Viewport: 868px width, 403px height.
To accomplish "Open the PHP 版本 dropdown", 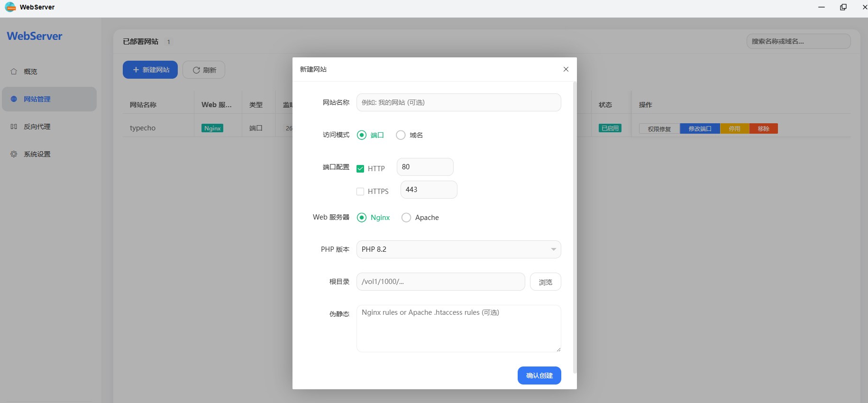I will (459, 249).
